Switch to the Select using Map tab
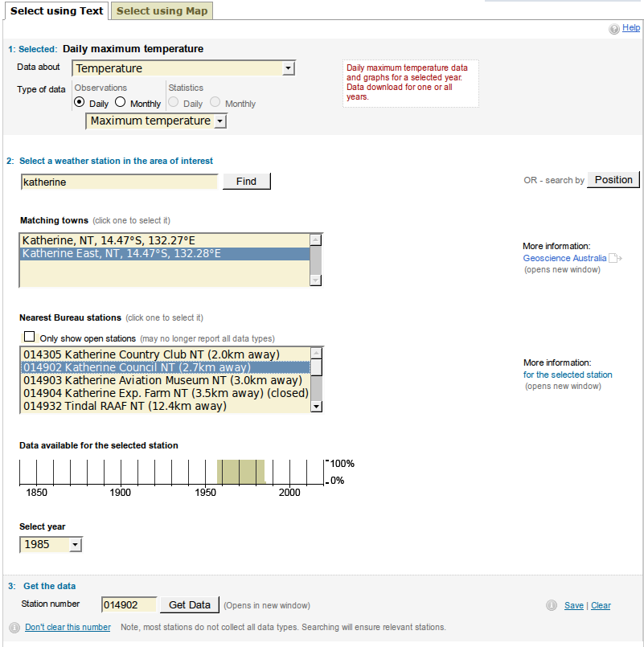 (x=162, y=10)
